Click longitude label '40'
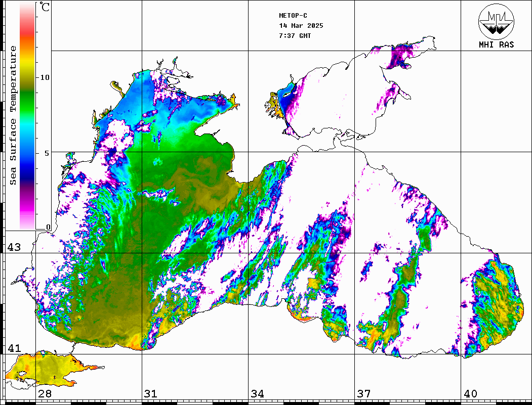This screenshot has height=405, width=532. [x=470, y=394]
